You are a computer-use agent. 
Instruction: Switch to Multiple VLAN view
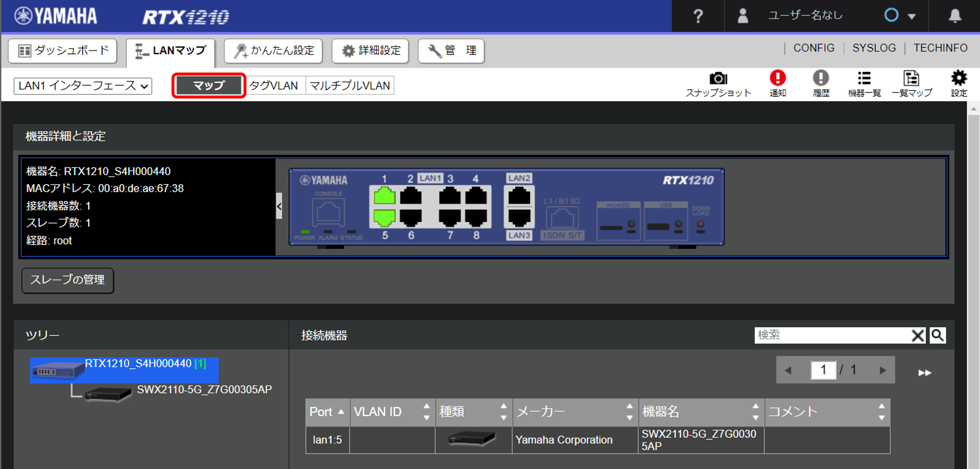[350, 86]
